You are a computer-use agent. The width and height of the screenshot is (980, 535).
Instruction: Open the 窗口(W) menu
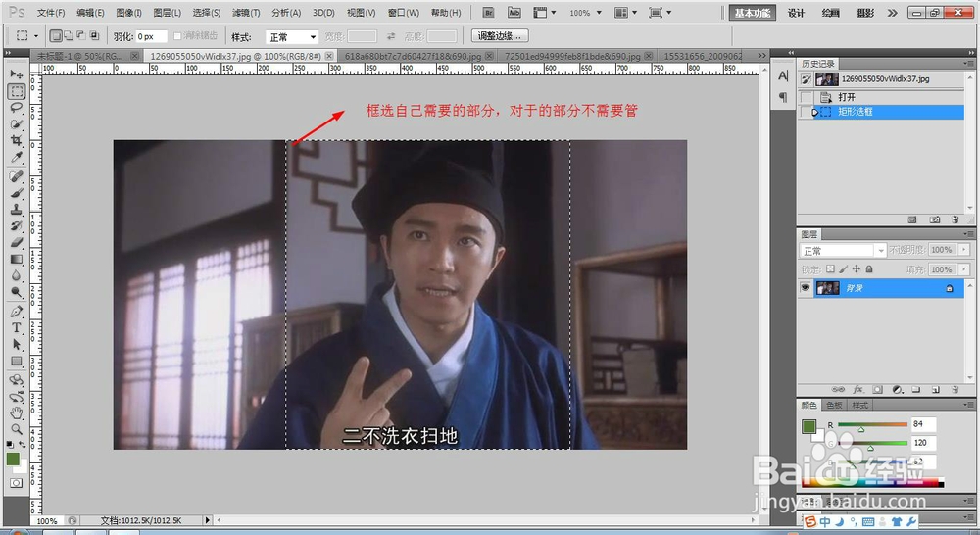403,13
